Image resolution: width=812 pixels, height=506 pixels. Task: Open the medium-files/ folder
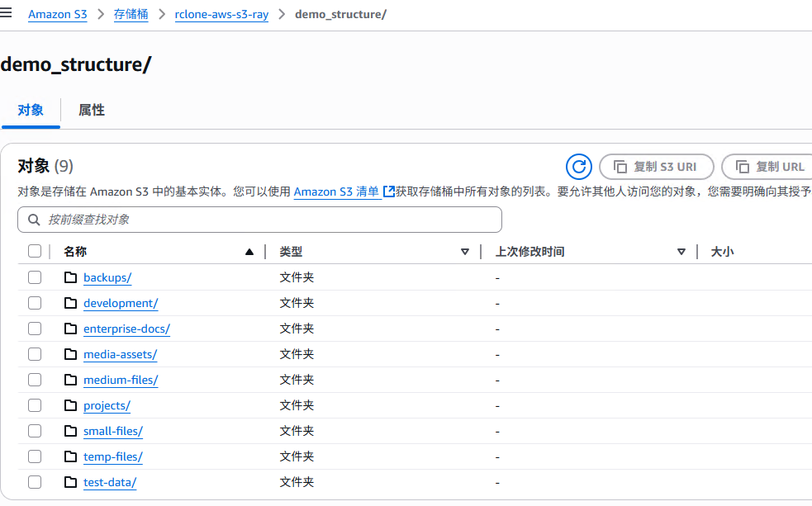pyautogui.click(x=121, y=380)
